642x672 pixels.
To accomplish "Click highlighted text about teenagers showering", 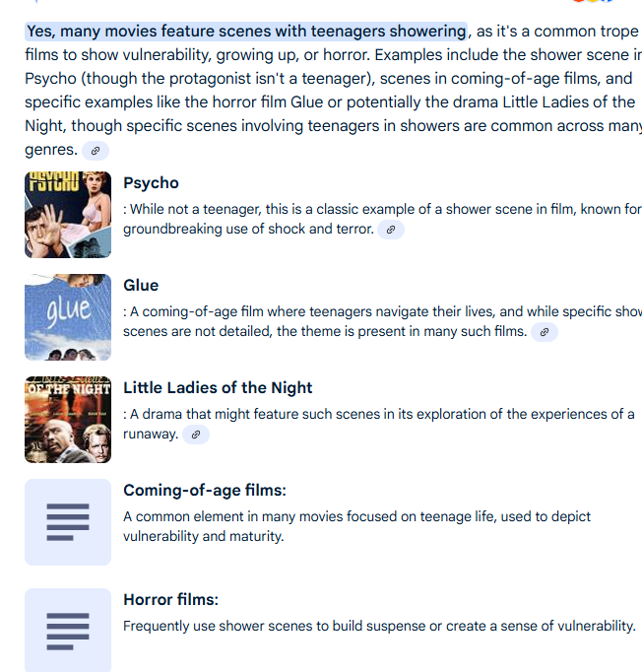I will [x=246, y=32].
